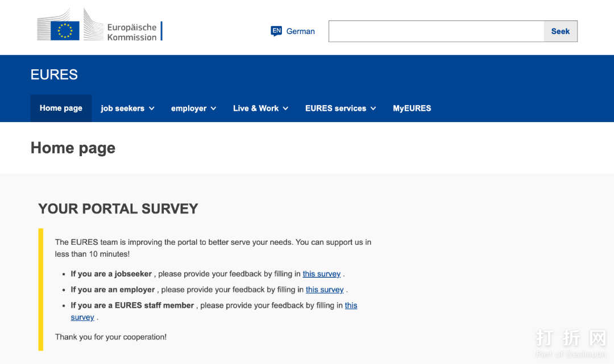614x364 pixels.
Task: Click the job seekers chevron arrow
Action: pyautogui.click(x=152, y=108)
